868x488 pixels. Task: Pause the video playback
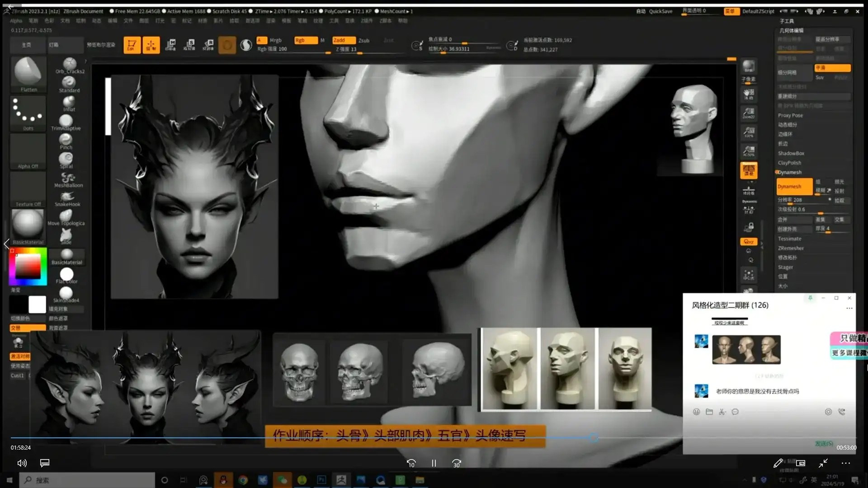pyautogui.click(x=434, y=463)
